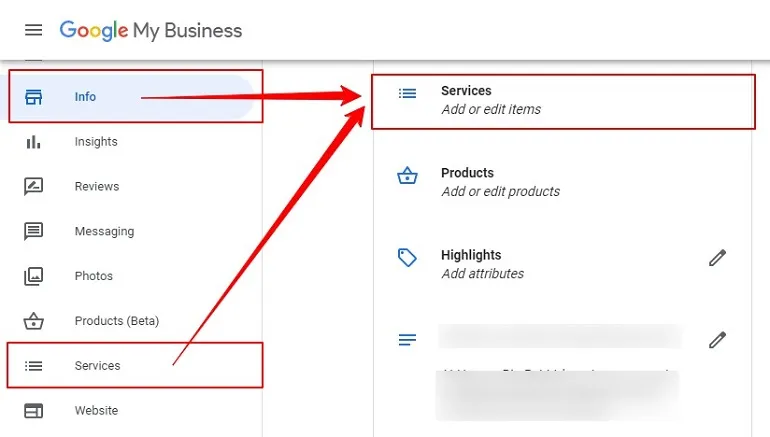Open Services 'Add or edit items'
Viewport: 770px width, 437px height.
563,102
